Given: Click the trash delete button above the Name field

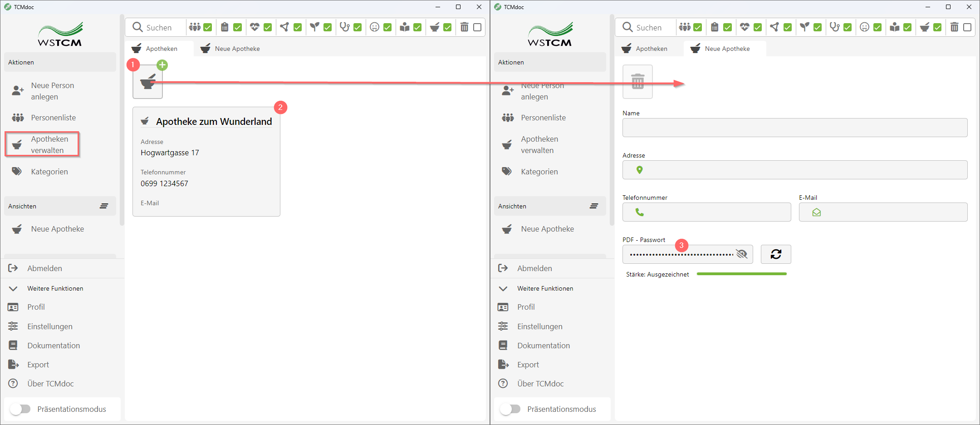Looking at the screenshot, I should pyautogui.click(x=637, y=82).
